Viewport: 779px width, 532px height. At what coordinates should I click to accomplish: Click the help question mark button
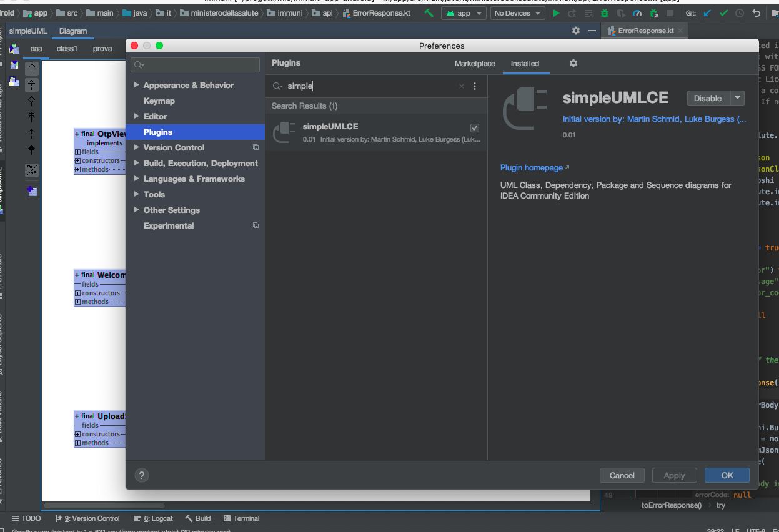142,475
